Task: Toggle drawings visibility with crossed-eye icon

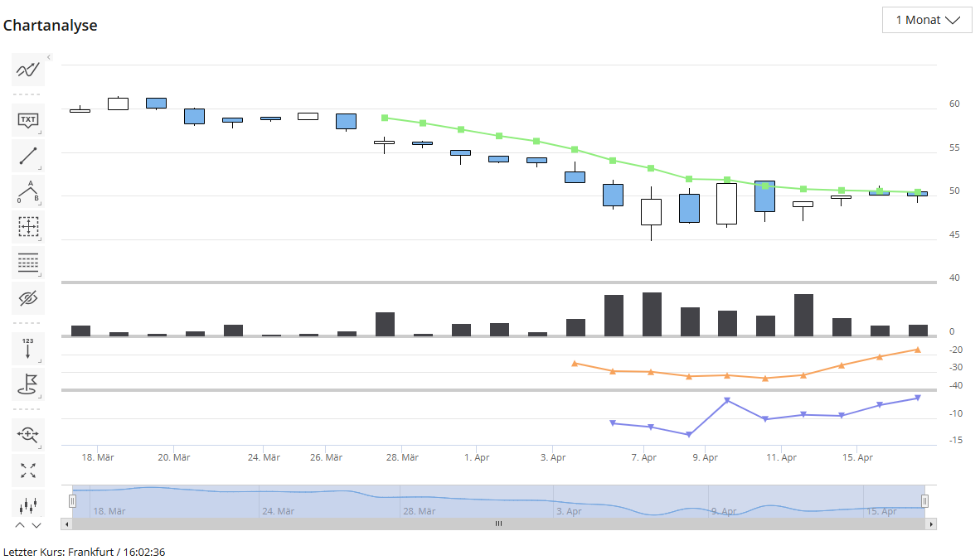Action: pos(28,298)
